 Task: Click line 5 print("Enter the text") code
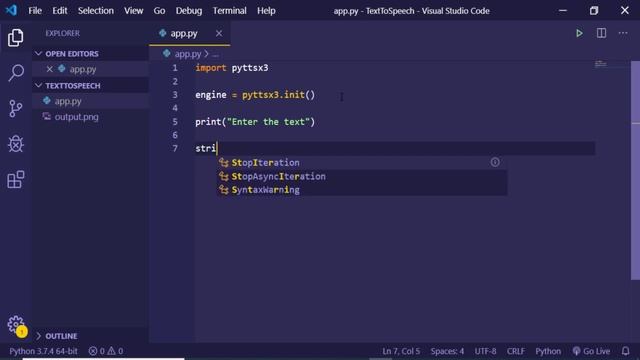point(255,122)
